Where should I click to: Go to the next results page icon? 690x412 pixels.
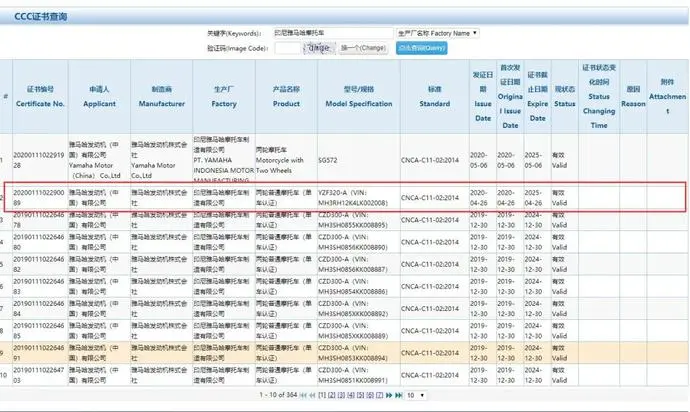[389, 395]
